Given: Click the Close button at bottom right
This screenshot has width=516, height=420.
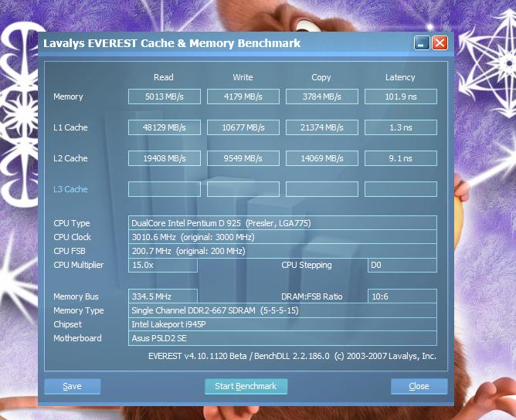Looking at the screenshot, I should [x=419, y=386].
